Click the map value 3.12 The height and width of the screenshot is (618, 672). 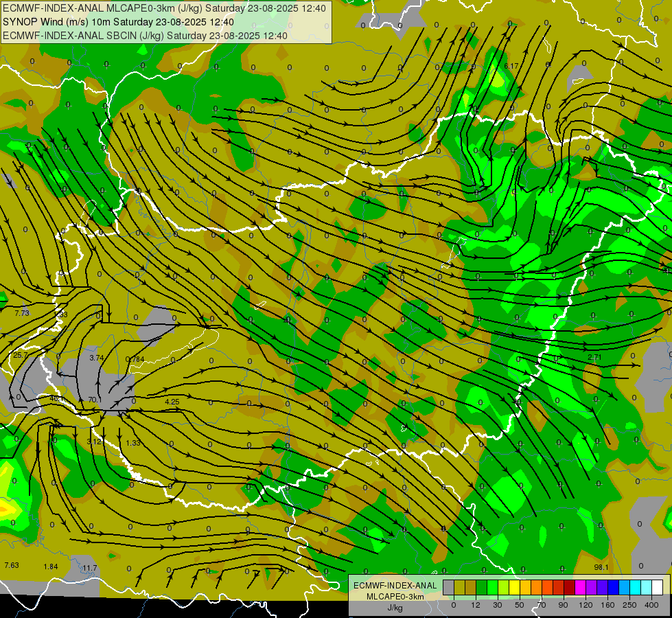pyautogui.click(x=94, y=442)
